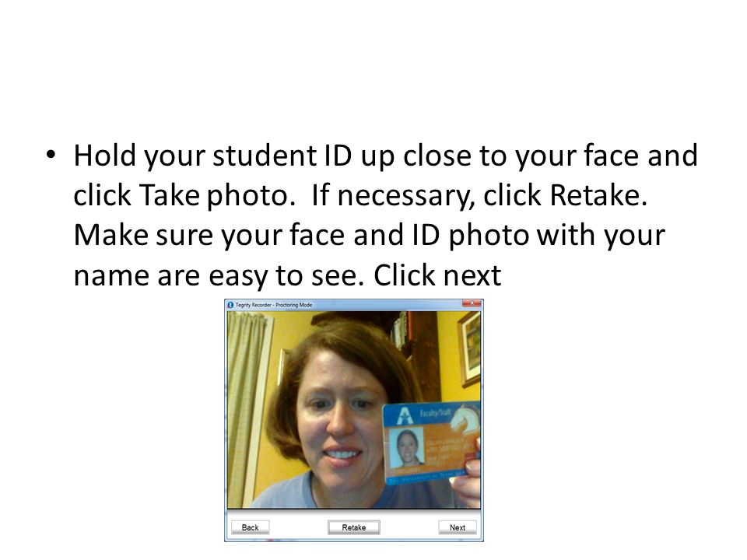747x560 pixels.
Task: Click the small portrait photo on the ID card
Action: (407, 447)
